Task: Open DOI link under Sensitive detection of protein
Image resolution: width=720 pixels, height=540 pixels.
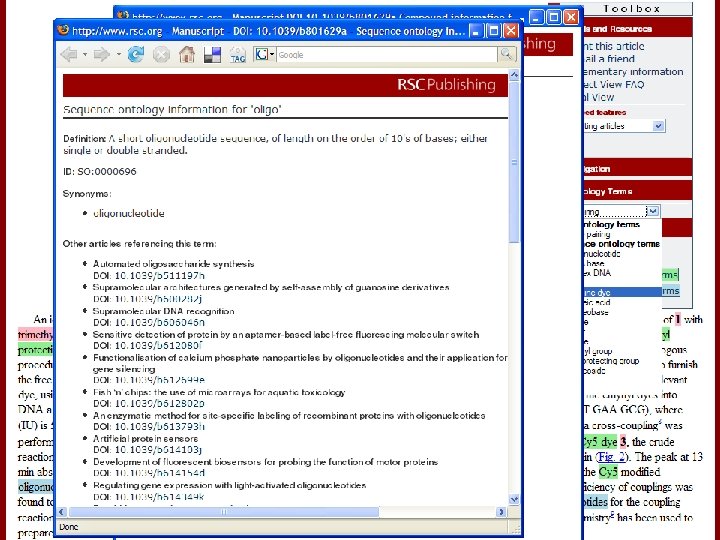Action: point(158,345)
